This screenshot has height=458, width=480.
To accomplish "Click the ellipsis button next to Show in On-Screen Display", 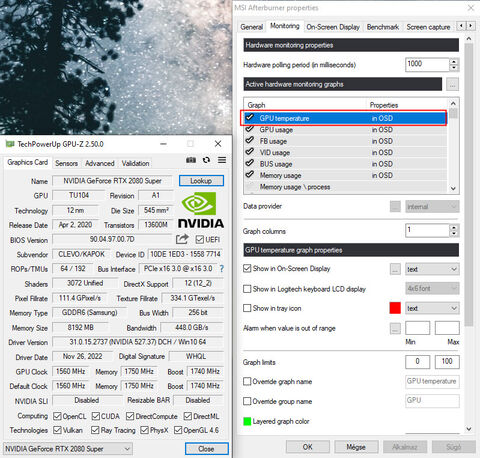I will pos(395,269).
